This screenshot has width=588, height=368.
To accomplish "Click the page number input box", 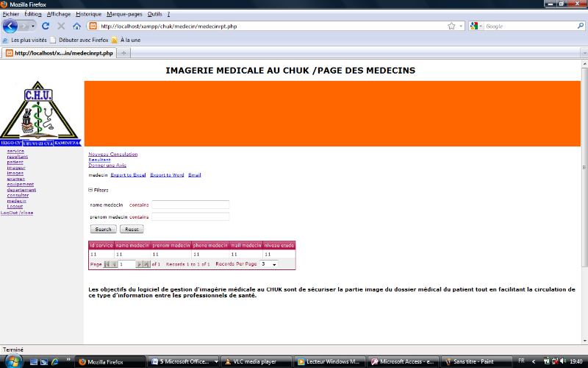I will [126, 264].
